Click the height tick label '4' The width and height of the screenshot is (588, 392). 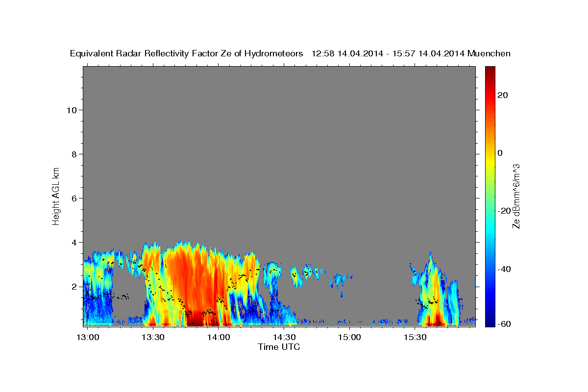tap(74, 242)
